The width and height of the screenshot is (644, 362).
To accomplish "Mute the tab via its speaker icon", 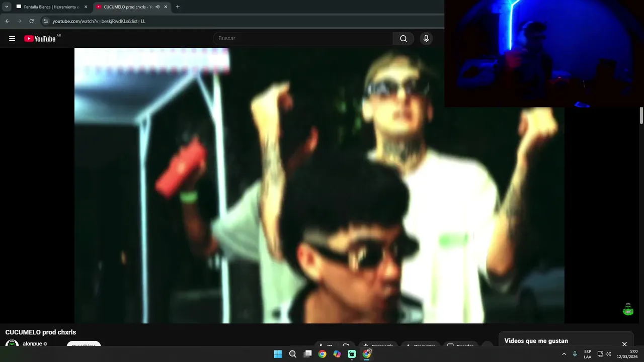I will pos(157,7).
